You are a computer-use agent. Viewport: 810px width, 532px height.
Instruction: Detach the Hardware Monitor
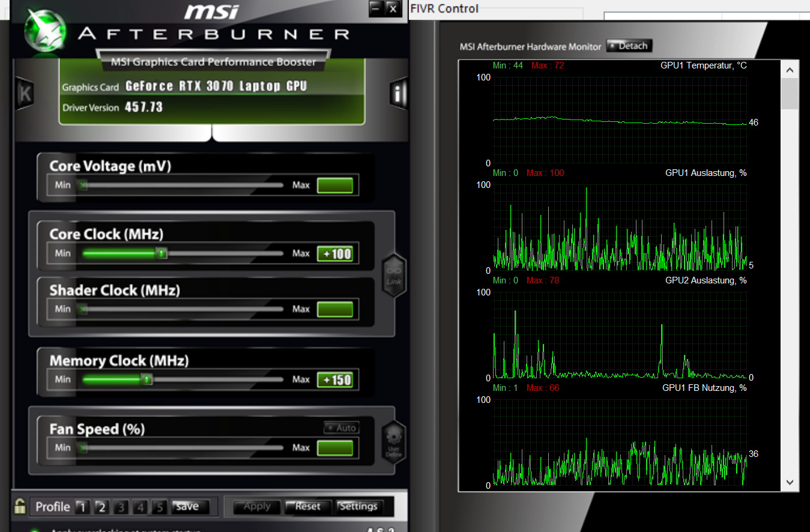629,46
